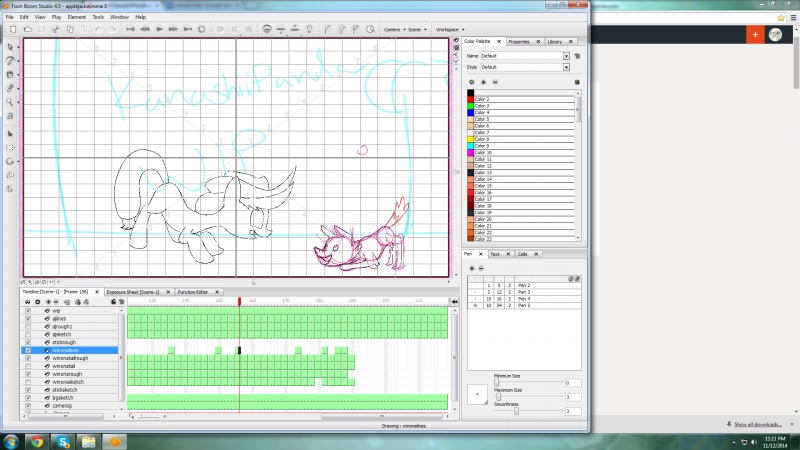Enable the ajrough1 layer checkbox
This screenshot has width=800, height=450.
(x=28, y=327)
